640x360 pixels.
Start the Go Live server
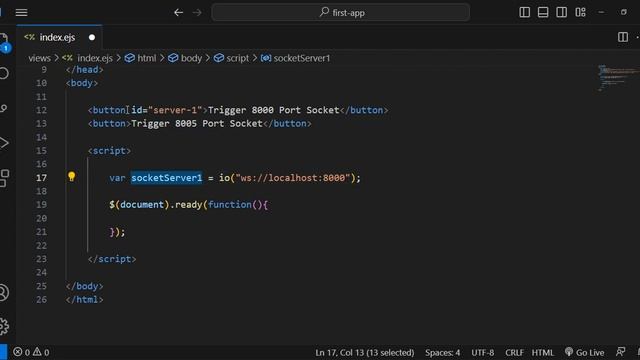pyautogui.click(x=584, y=352)
